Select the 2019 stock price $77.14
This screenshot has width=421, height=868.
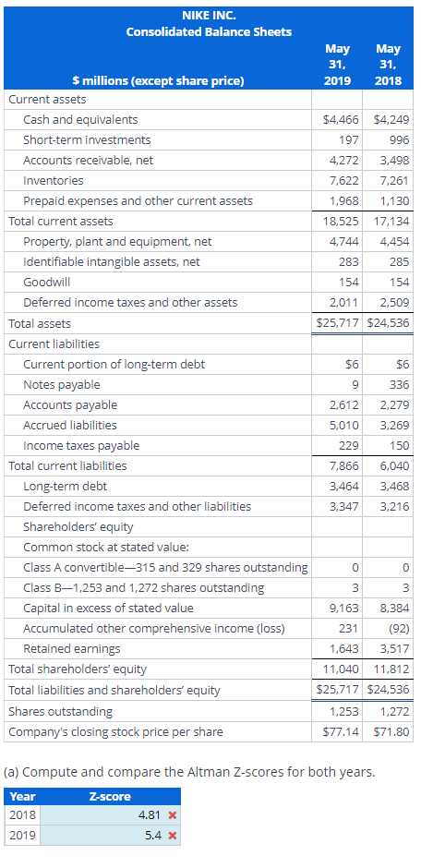click(342, 732)
